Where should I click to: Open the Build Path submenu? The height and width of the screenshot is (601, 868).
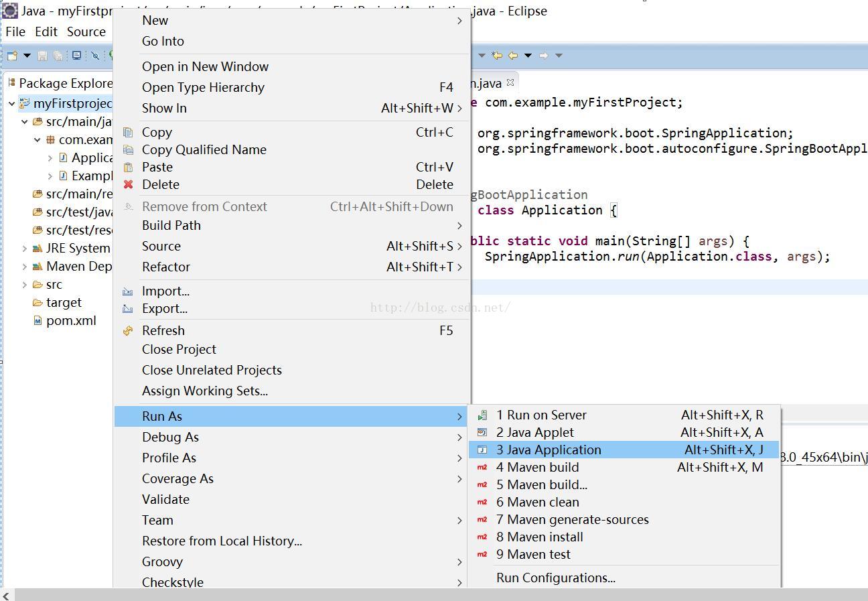tap(292, 225)
